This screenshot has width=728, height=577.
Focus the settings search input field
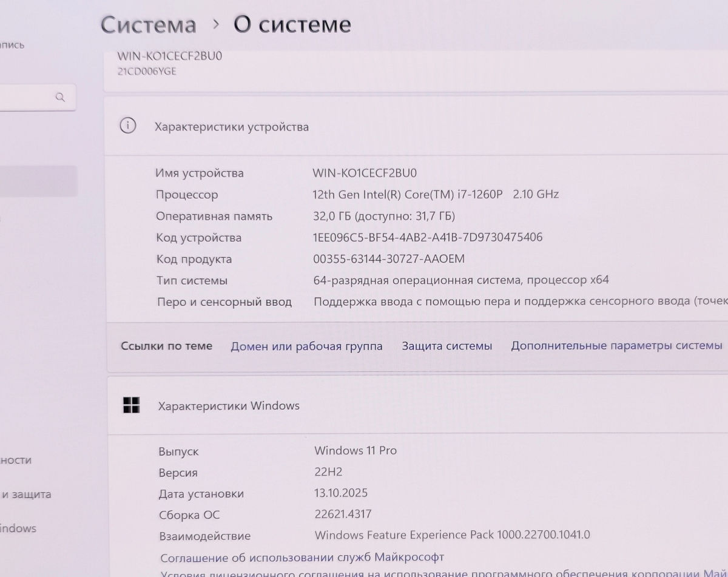(x=27, y=97)
